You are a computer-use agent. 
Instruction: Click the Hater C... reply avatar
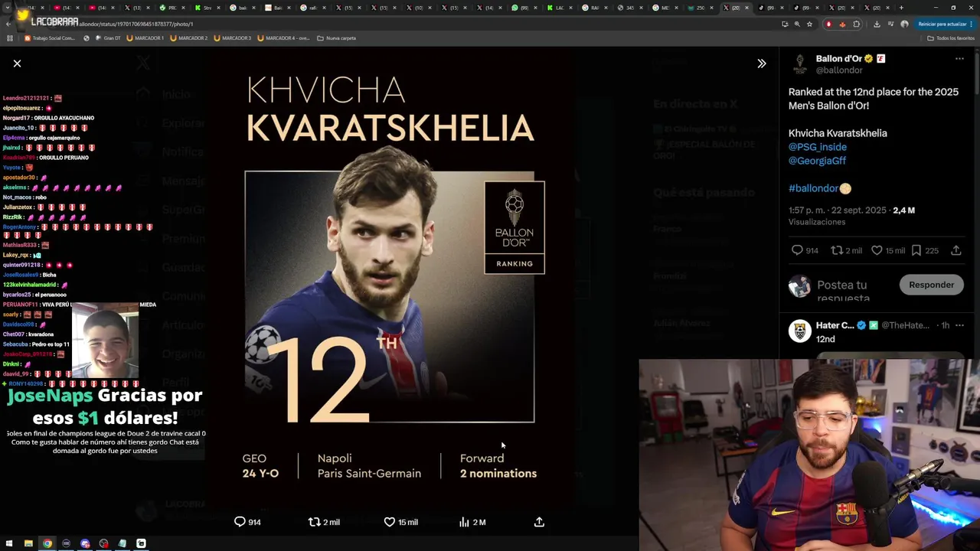tap(800, 331)
